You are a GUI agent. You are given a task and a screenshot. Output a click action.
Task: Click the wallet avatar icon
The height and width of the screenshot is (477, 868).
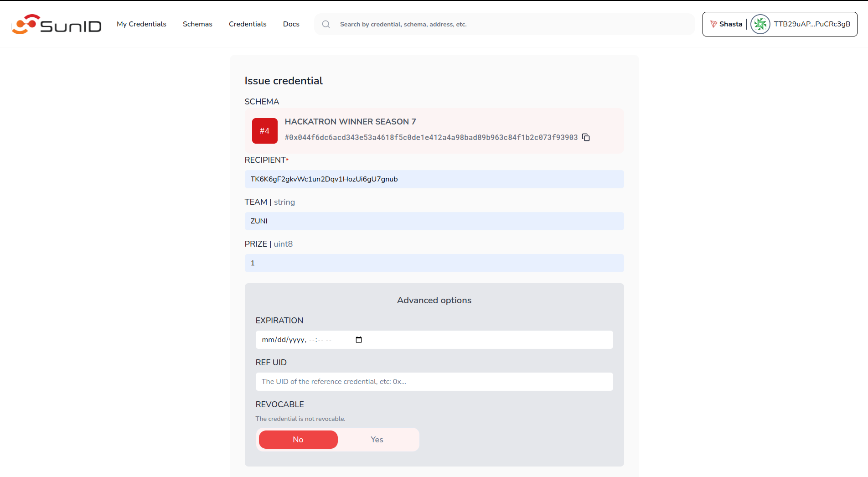[760, 24]
